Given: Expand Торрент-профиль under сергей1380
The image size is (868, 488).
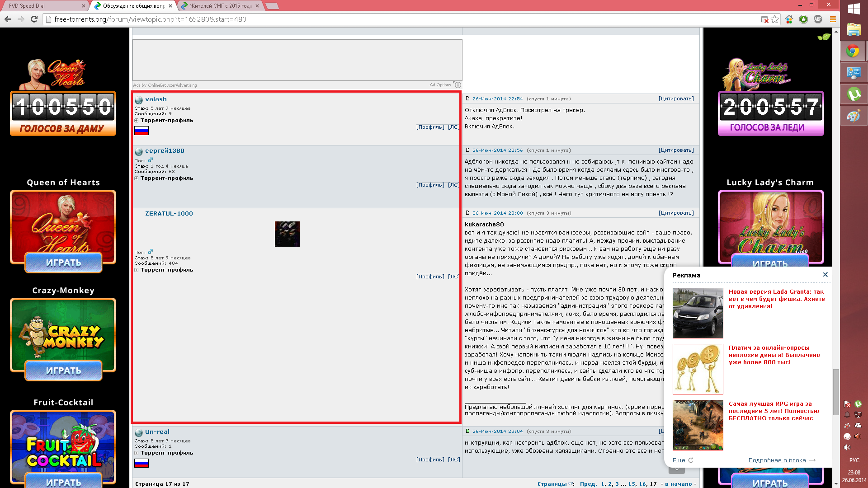Looking at the screenshot, I should pyautogui.click(x=137, y=178).
